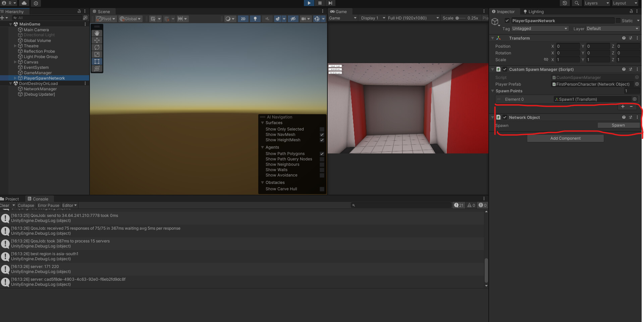Toggle Scene view lighting
This screenshot has width=644, height=322.
tap(255, 19)
